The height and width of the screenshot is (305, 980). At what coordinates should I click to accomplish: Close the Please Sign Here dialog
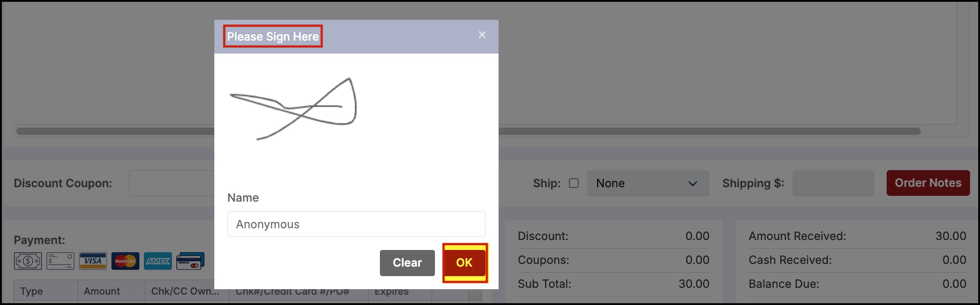point(482,35)
